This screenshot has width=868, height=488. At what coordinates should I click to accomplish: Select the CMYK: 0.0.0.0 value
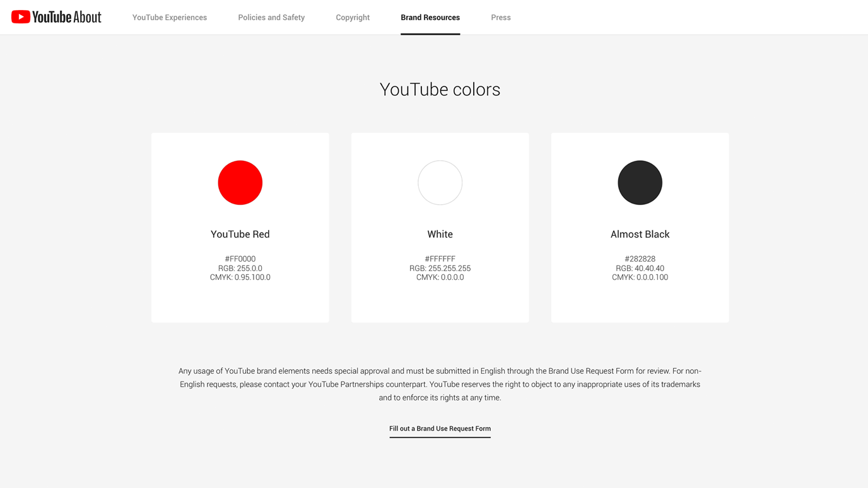click(440, 277)
